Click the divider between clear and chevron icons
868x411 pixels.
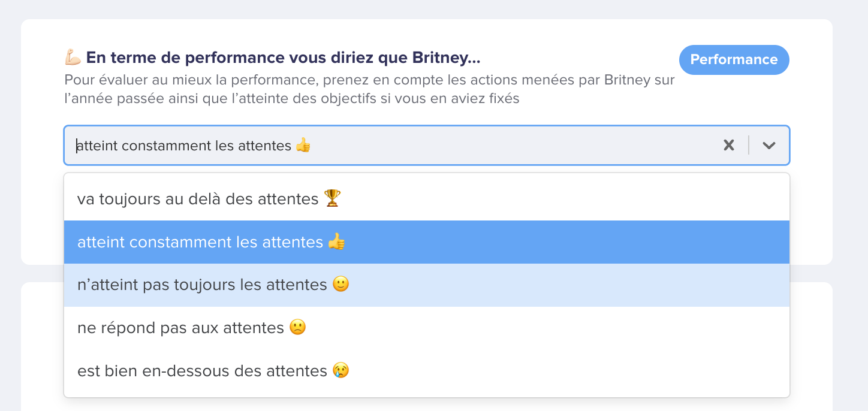click(x=749, y=145)
